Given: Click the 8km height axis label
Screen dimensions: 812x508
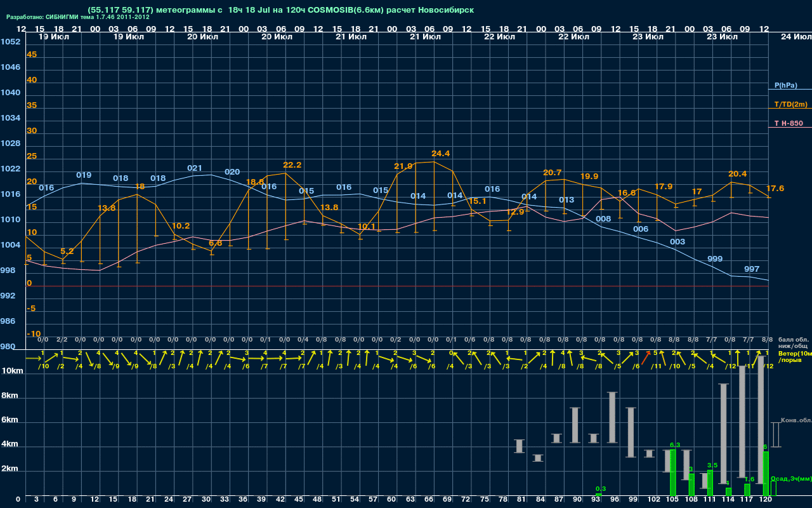Looking at the screenshot, I should 10,395.
